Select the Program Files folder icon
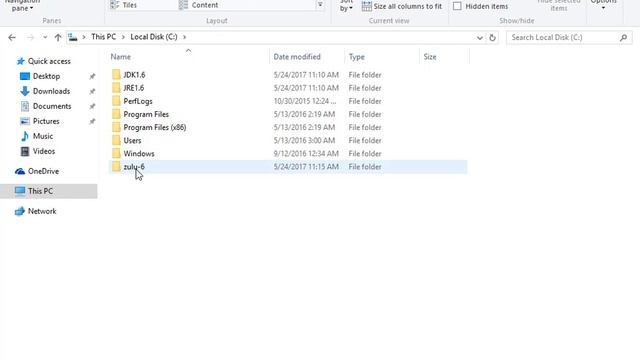The image size is (640, 360). point(116,114)
